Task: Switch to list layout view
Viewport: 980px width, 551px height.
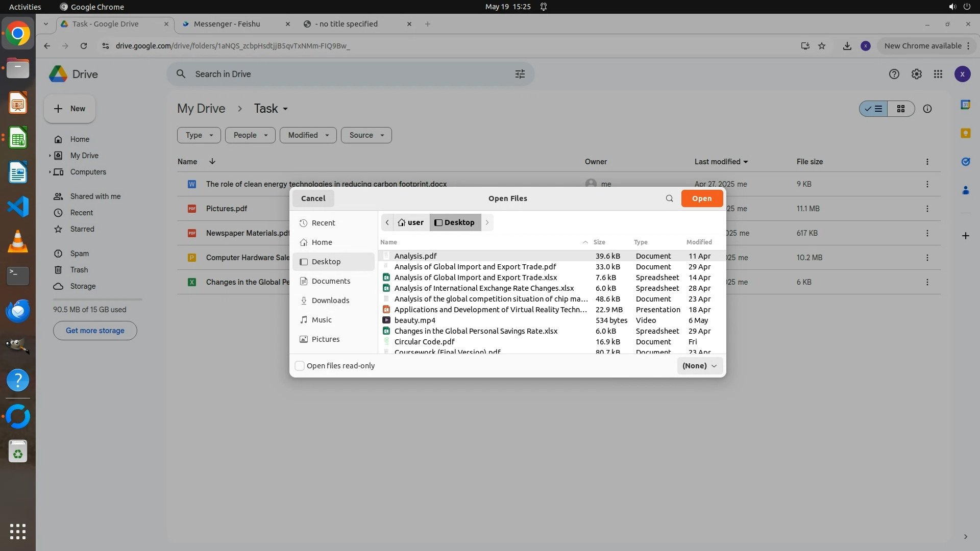Action: [874, 109]
